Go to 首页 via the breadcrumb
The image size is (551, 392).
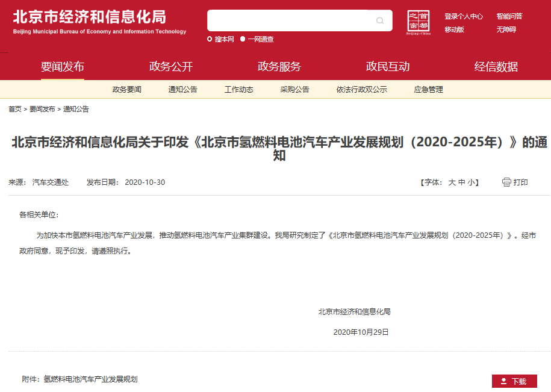[x=14, y=110]
